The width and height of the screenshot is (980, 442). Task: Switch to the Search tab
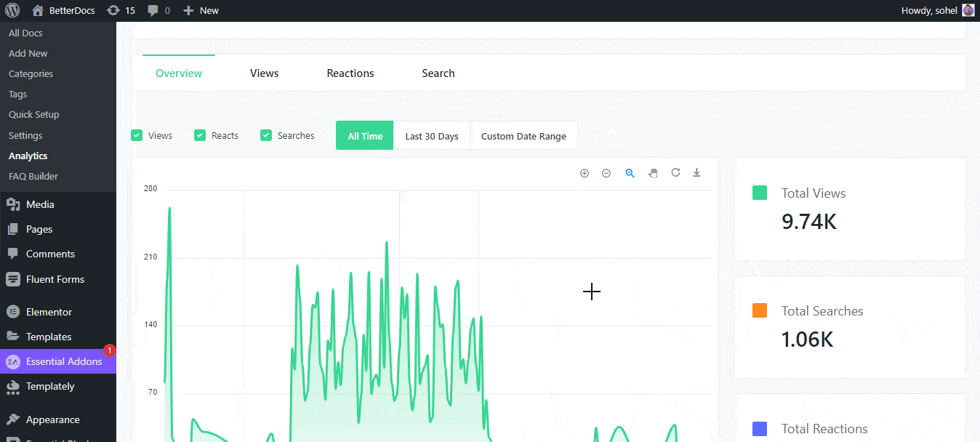point(438,73)
